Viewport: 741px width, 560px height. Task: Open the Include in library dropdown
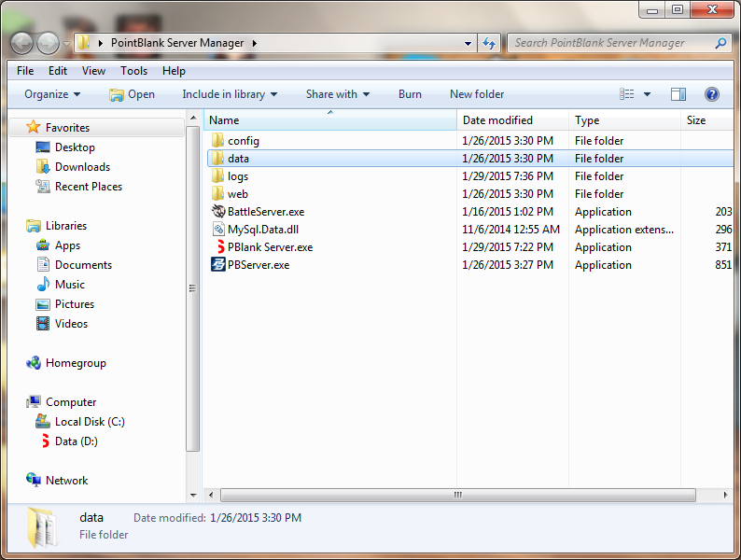(x=230, y=94)
